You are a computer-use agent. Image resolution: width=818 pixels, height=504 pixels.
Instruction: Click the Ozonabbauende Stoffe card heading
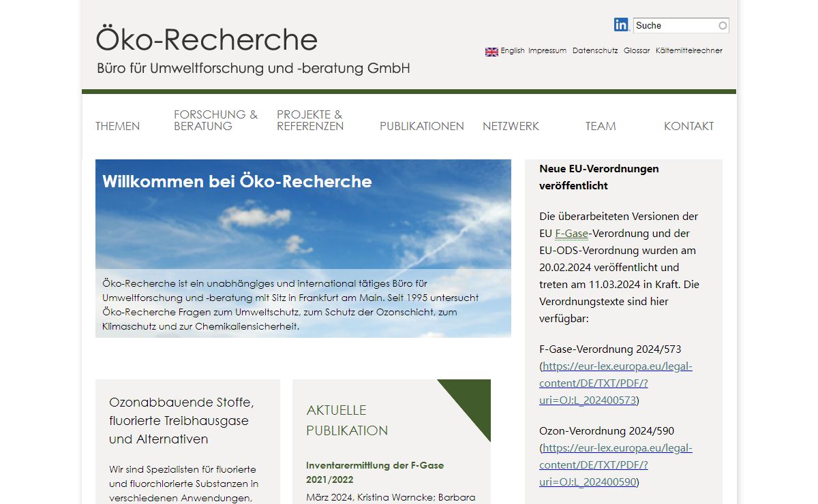[x=181, y=420]
